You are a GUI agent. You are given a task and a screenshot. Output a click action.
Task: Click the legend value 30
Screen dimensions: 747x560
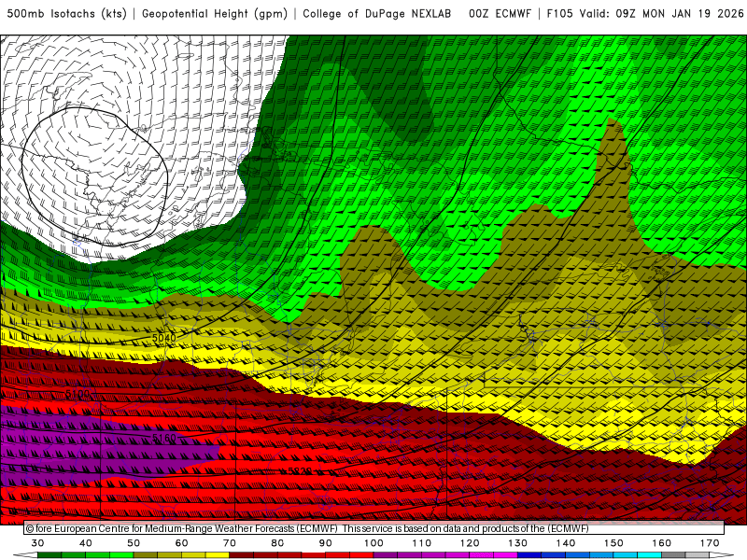37,543
